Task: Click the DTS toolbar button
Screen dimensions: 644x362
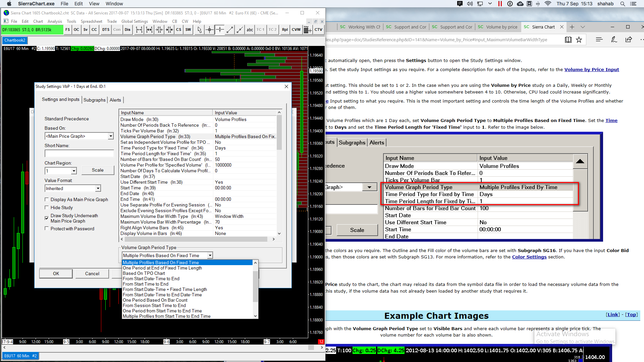Action: click(106, 29)
